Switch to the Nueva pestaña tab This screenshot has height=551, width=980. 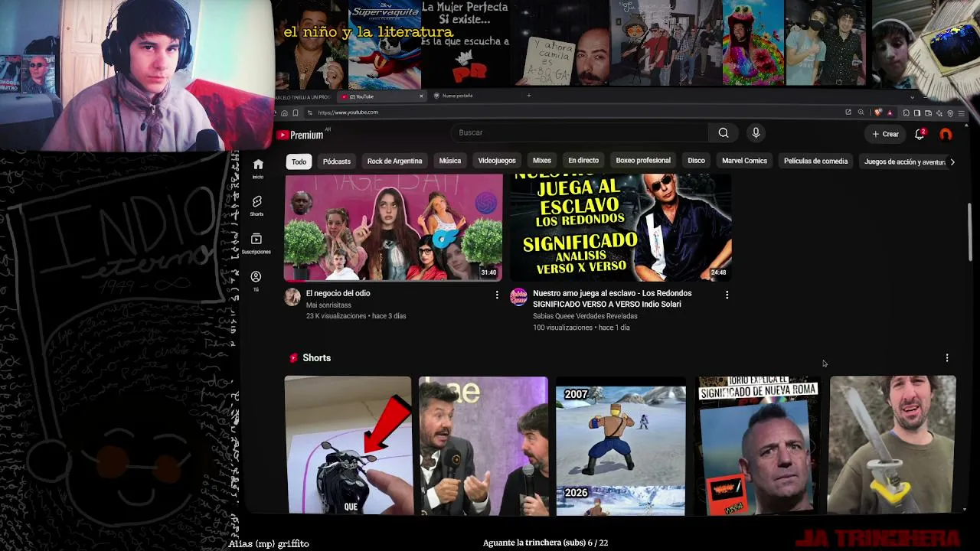pos(458,96)
